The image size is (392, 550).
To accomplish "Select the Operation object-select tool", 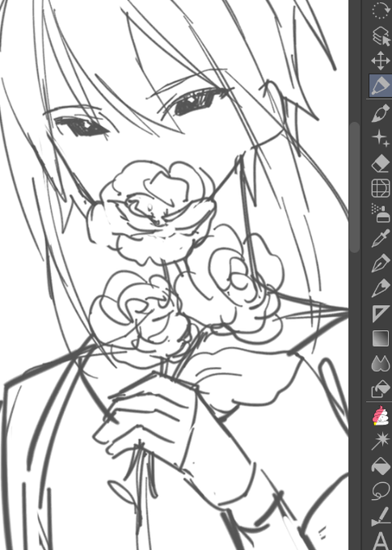I will [x=380, y=36].
